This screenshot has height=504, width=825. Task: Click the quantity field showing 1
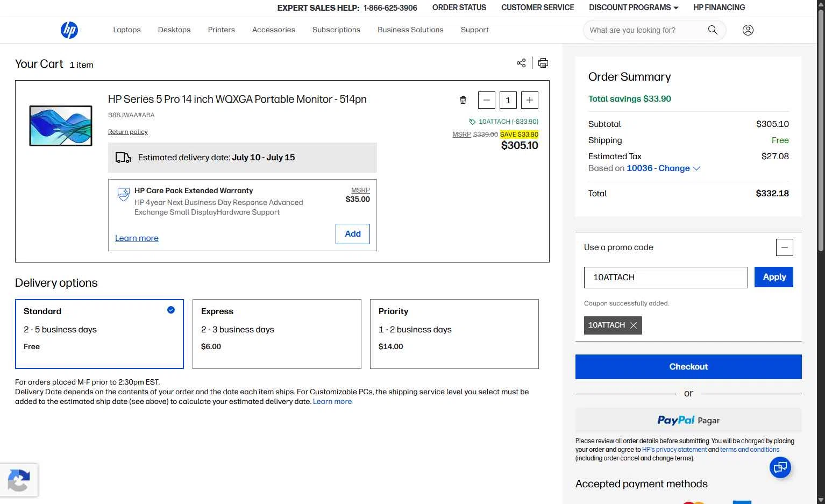pos(508,100)
